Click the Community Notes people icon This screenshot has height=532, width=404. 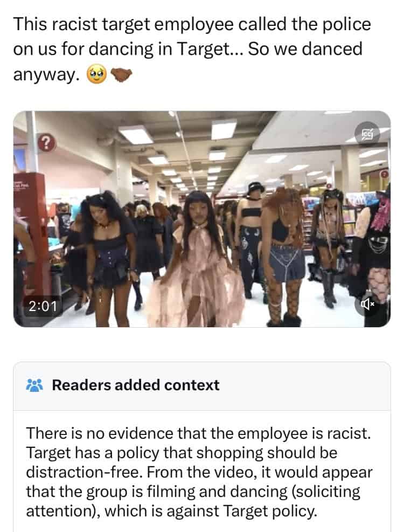tap(34, 385)
